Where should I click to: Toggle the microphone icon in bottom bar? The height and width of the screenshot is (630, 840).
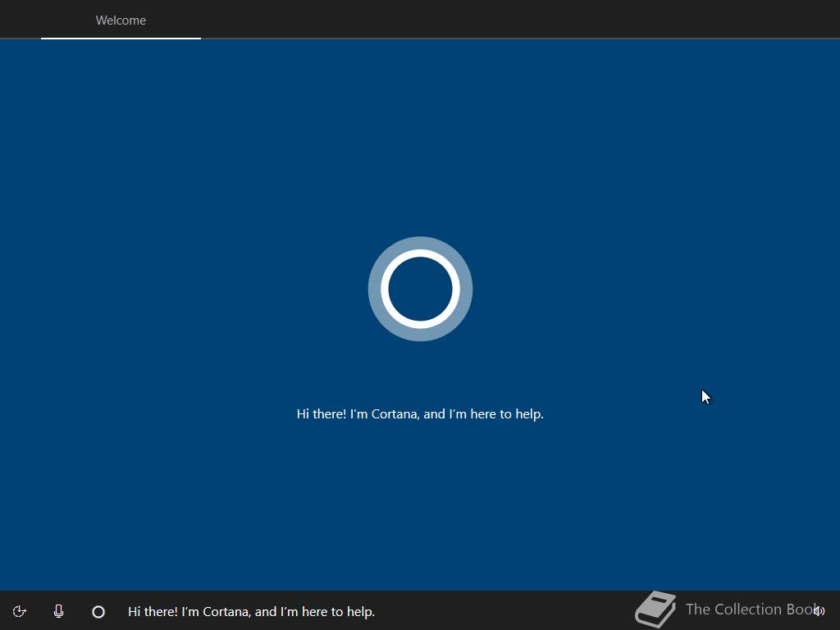click(59, 611)
